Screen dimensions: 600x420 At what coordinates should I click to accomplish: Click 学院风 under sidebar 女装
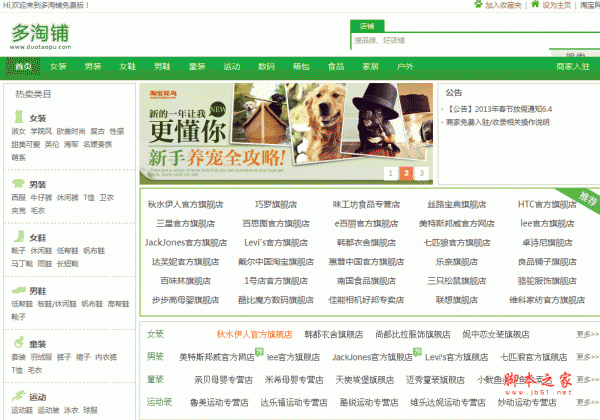pos(41,131)
